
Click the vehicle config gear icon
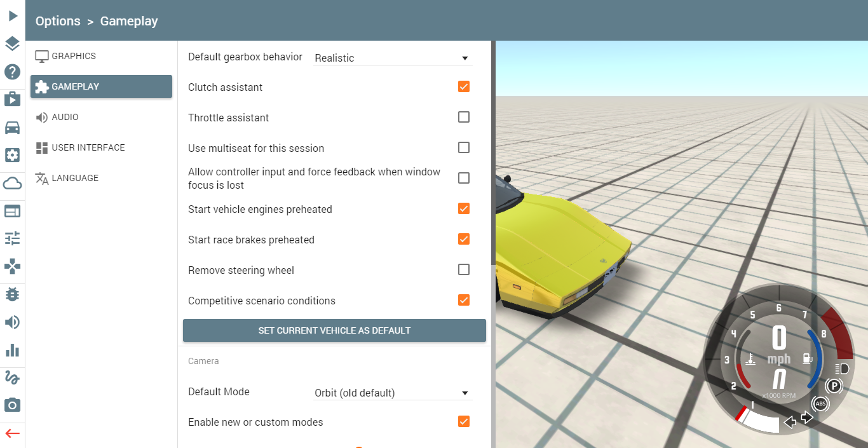point(13,155)
